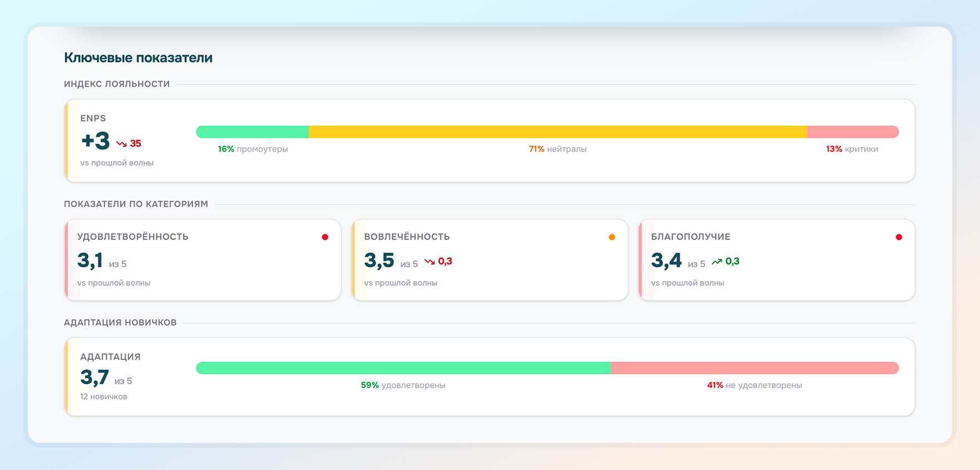980x470 pixels.
Task: Click 'vs прошлой волны' under ENPS score
Action: pos(117,163)
